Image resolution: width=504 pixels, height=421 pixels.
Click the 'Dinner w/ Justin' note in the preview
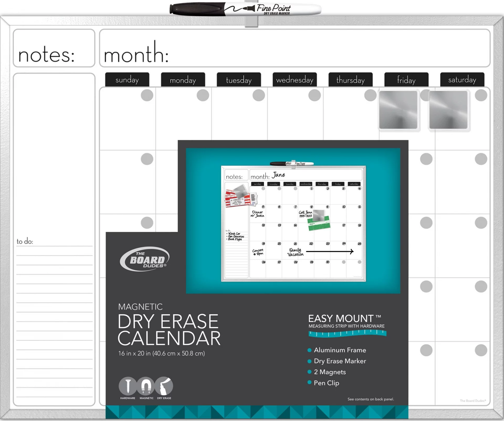(258, 214)
